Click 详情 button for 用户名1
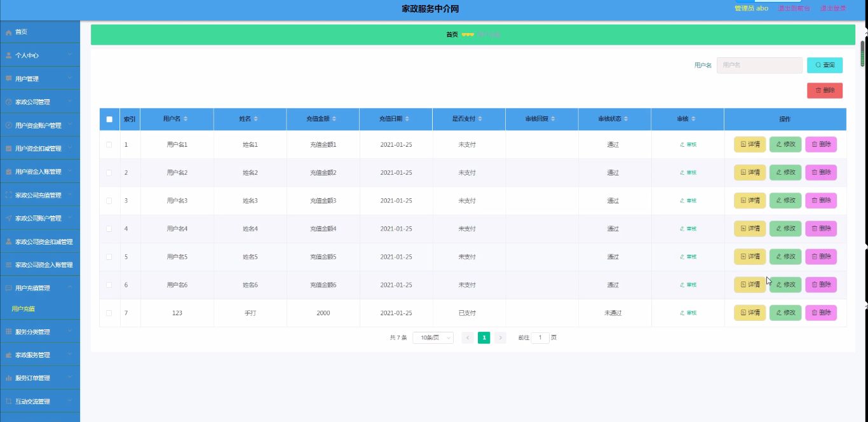This screenshot has width=868, height=422. click(750, 144)
